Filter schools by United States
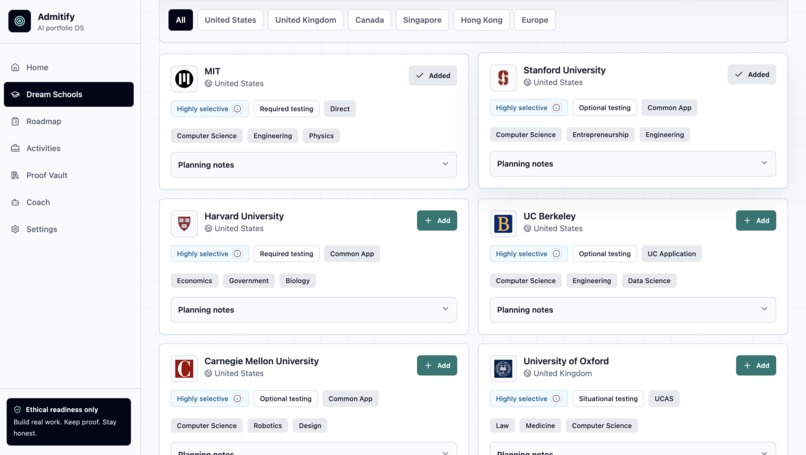 (x=230, y=20)
